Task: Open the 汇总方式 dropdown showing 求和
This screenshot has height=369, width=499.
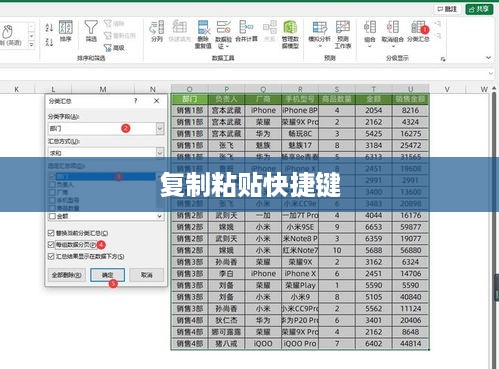Action: coord(160,153)
